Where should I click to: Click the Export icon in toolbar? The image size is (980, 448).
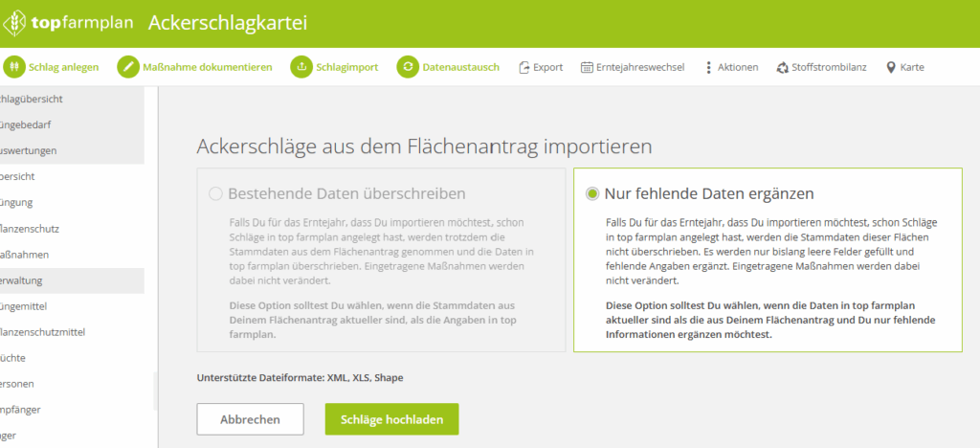(523, 67)
